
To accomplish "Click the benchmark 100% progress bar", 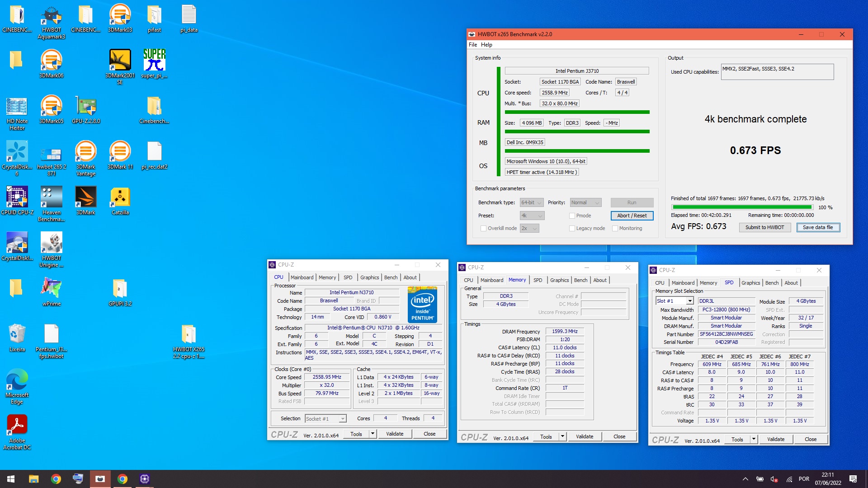I will click(x=741, y=207).
